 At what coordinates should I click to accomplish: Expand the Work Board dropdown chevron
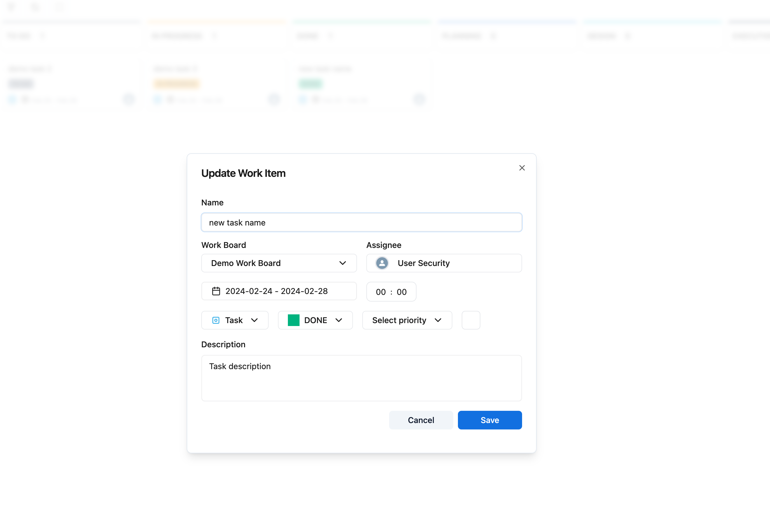[342, 263]
